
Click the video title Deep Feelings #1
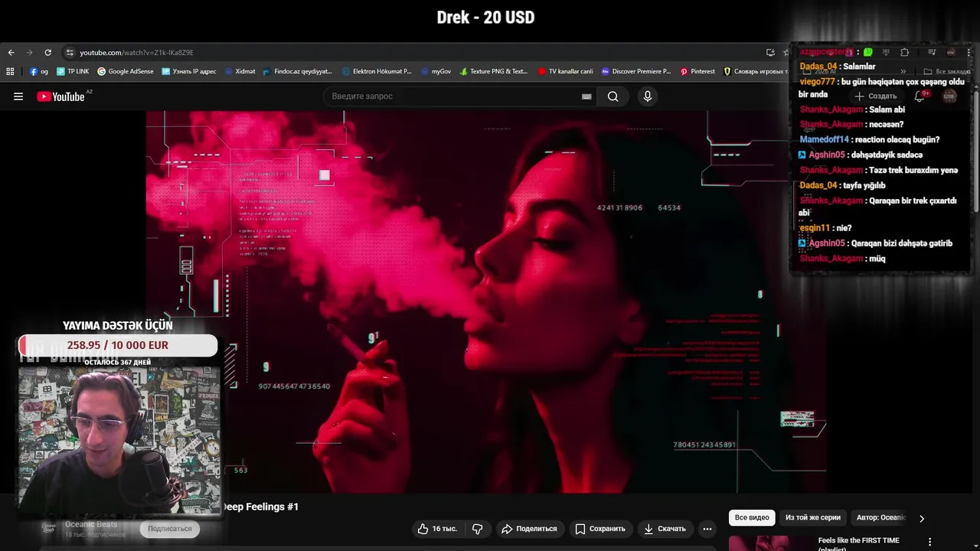coord(260,507)
